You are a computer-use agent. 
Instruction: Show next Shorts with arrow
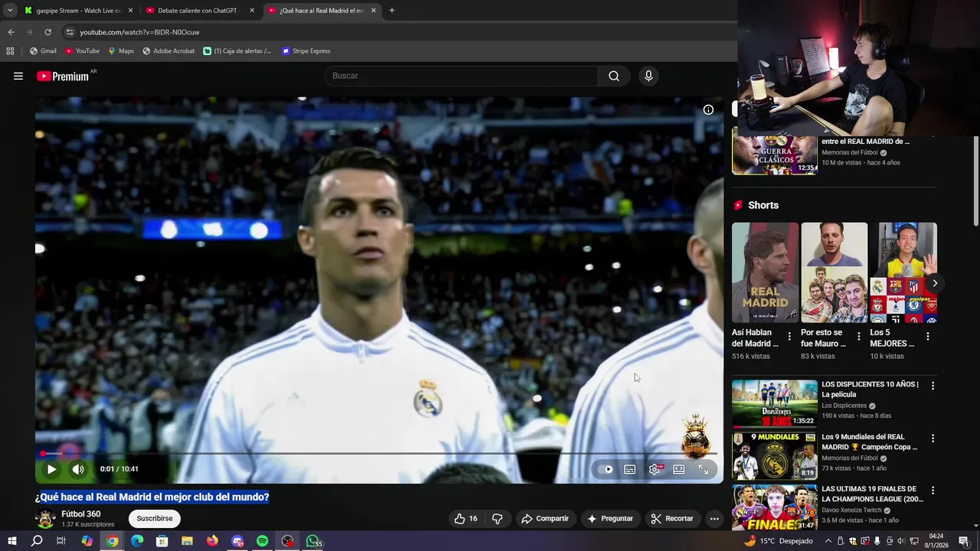pyautogui.click(x=934, y=283)
